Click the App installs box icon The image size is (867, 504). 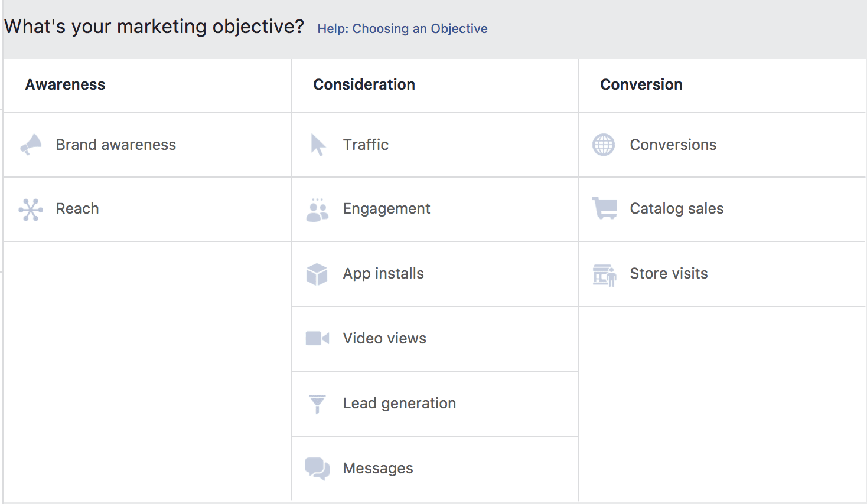point(317,274)
